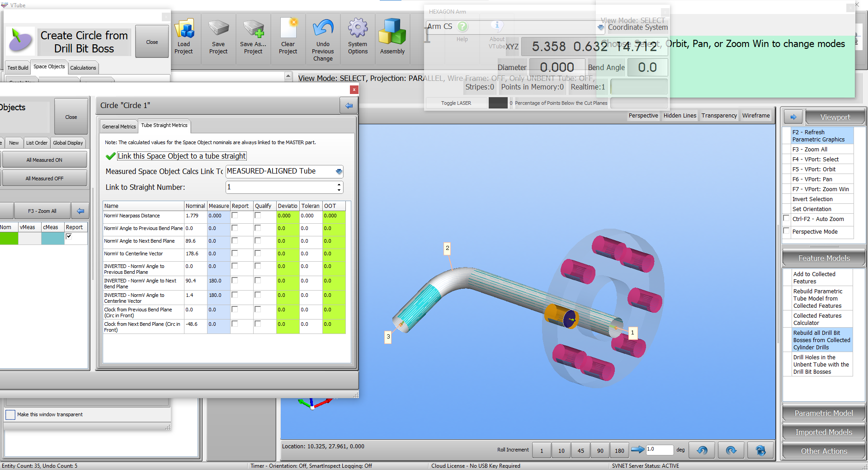The width and height of the screenshot is (868, 470).
Task: Enable Ctrl-F2 Auto Zoom checkbox
Action: coord(787,219)
